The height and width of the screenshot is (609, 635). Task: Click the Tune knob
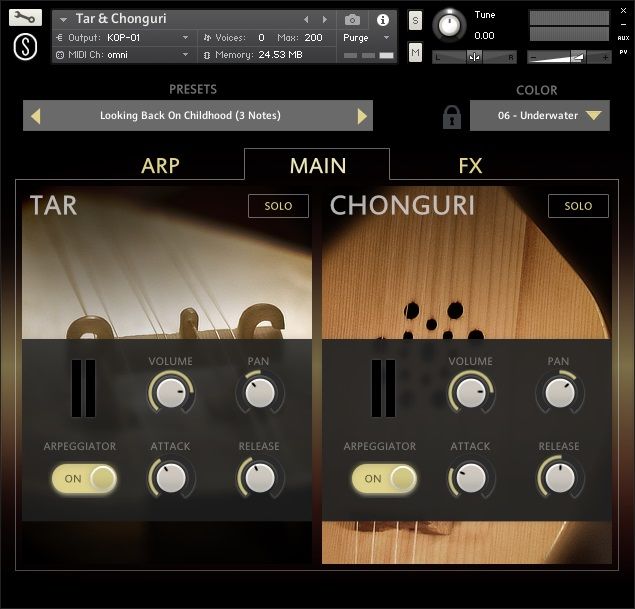click(449, 25)
